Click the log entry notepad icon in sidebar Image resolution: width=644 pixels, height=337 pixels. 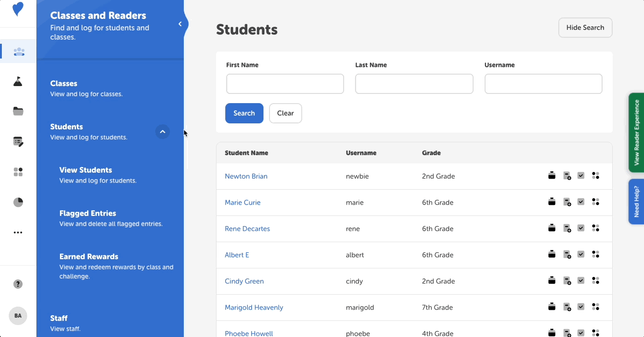(18, 141)
